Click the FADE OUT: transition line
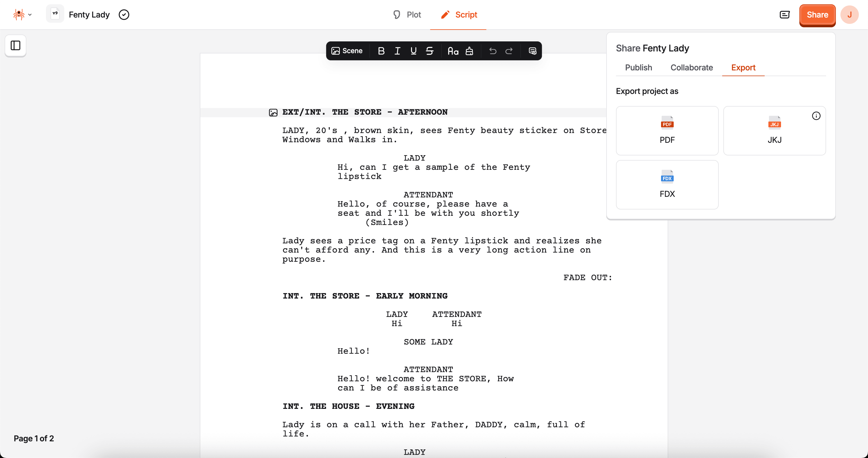 pyautogui.click(x=587, y=278)
